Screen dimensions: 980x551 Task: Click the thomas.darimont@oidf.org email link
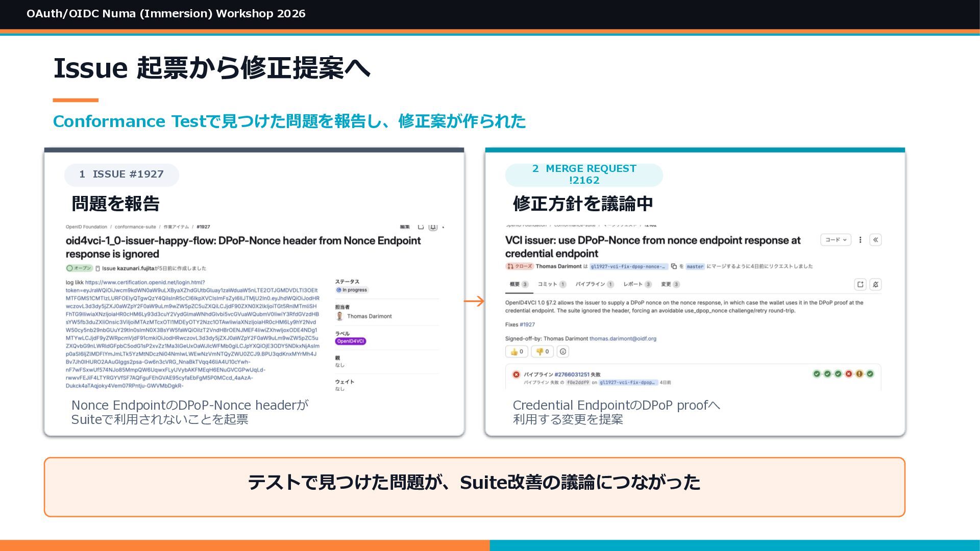[x=623, y=338]
